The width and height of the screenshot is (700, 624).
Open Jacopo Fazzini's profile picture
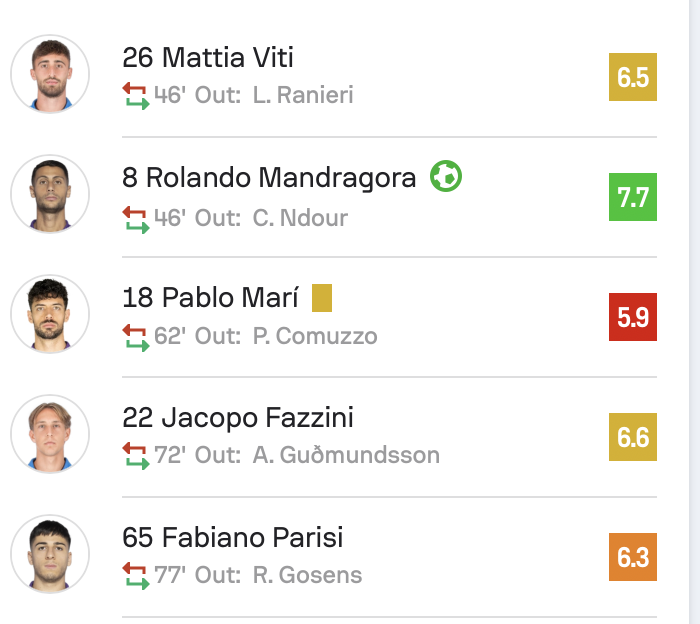(50, 435)
